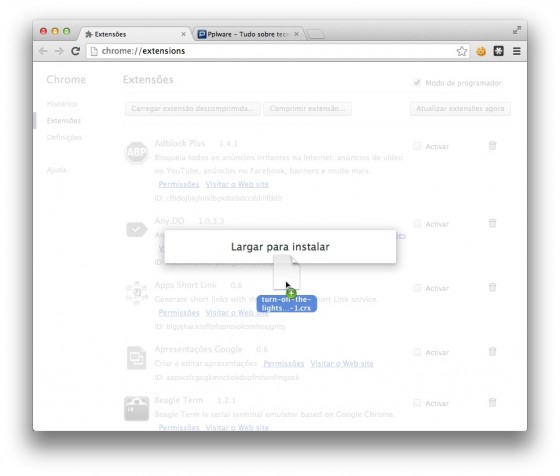Click the Apresentações Google extension name

click(x=198, y=349)
